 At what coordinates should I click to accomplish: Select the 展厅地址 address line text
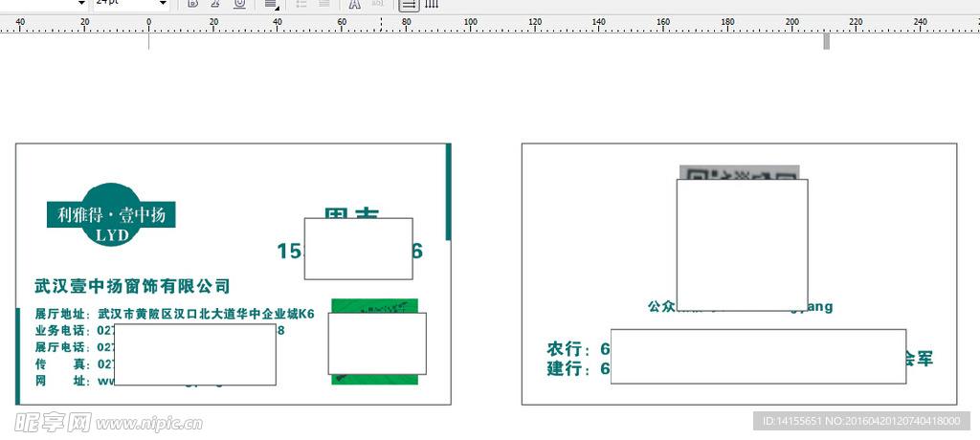click(x=174, y=314)
